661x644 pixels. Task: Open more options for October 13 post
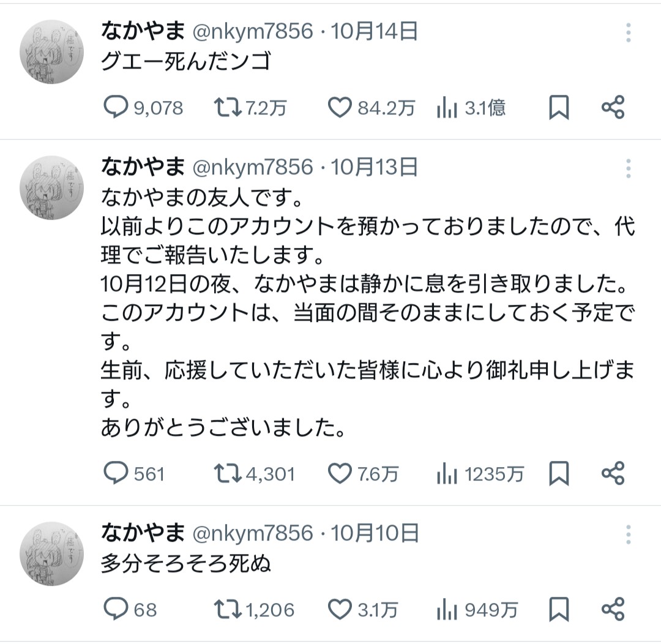(629, 168)
